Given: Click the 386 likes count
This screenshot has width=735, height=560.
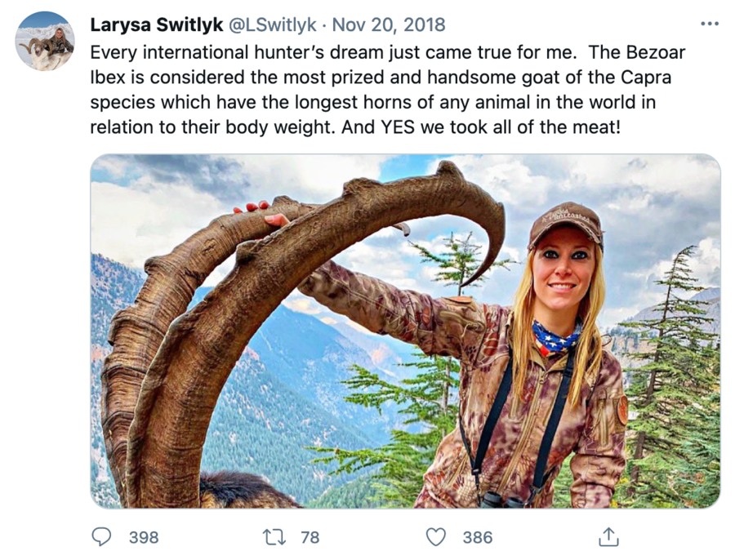Looking at the screenshot, I should [478, 537].
